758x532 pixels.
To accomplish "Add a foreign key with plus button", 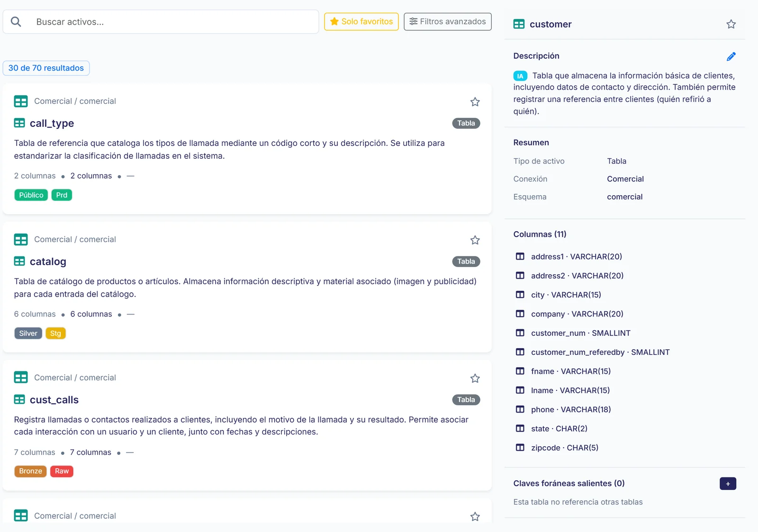I will click(x=728, y=484).
